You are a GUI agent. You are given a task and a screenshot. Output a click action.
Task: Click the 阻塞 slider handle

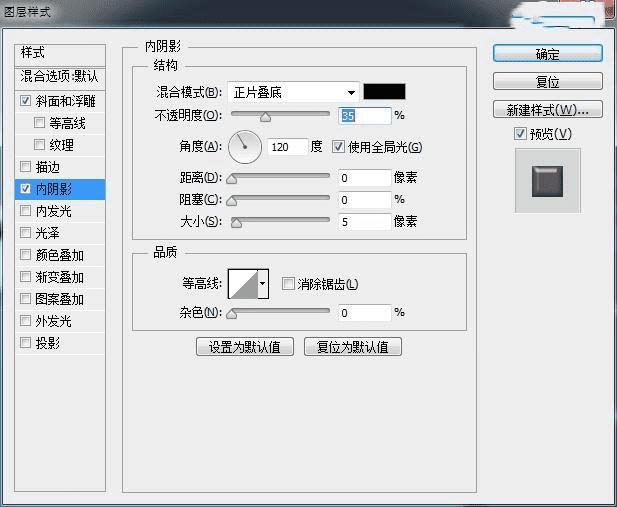pos(232,201)
